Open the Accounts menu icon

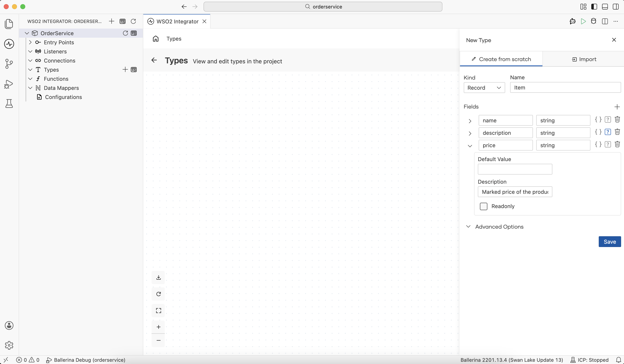[x=9, y=325]
